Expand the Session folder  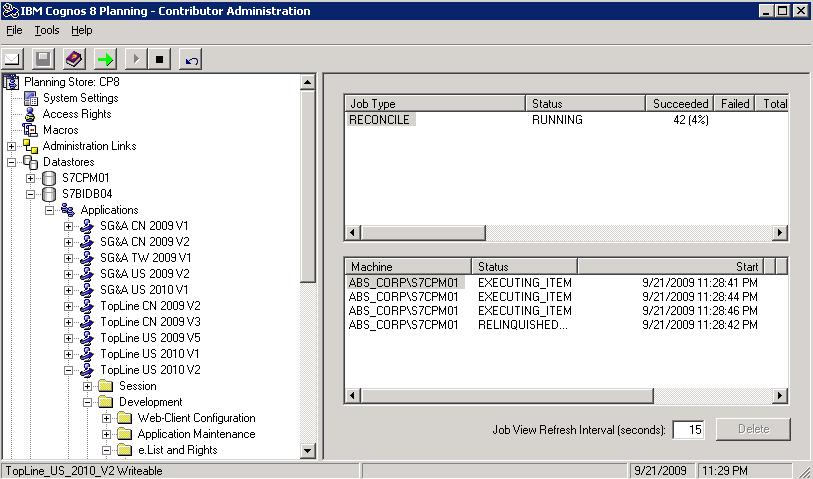[88, 386]
